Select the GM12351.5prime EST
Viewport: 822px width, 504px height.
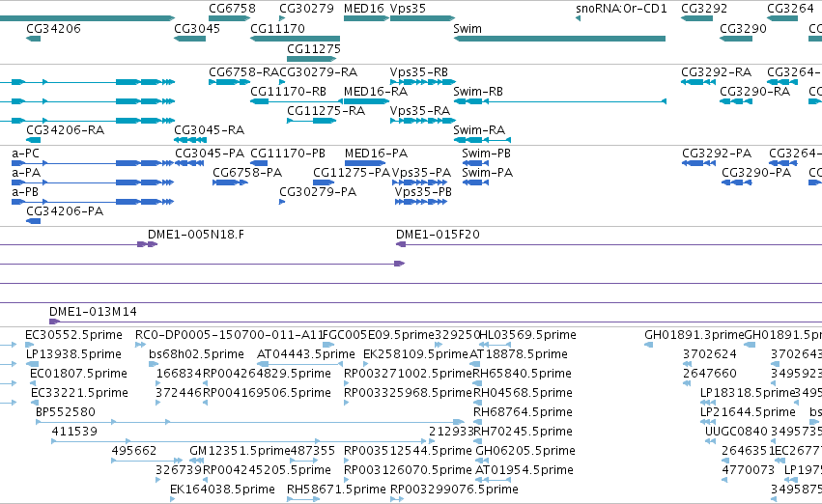[x=197, y=461]
